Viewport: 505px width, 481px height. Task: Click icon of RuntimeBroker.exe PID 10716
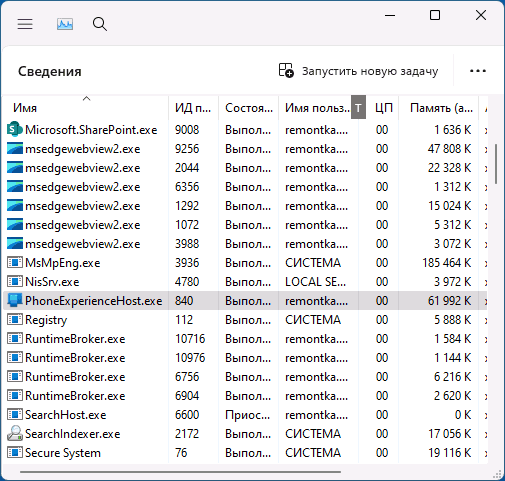(15, 339)
